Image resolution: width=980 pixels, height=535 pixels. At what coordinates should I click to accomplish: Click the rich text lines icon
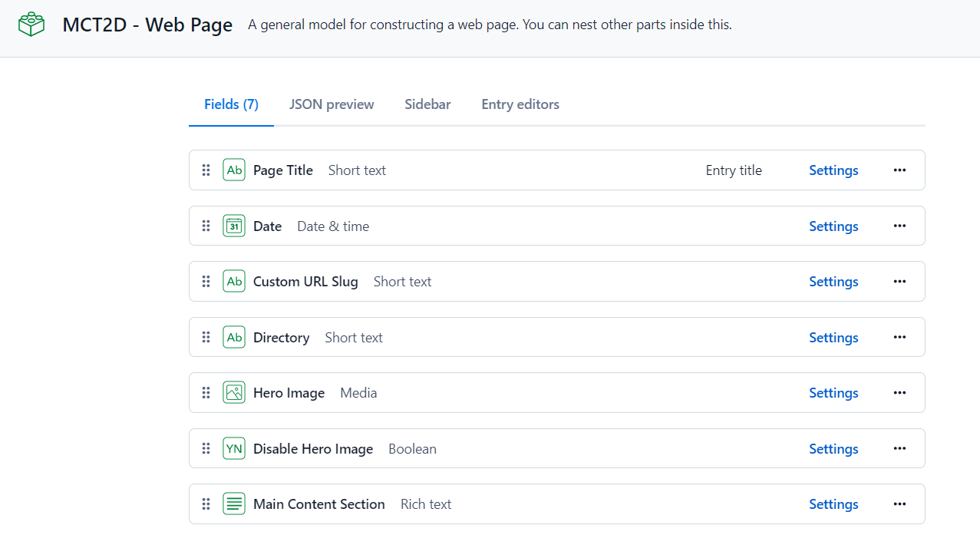[234, 504]
